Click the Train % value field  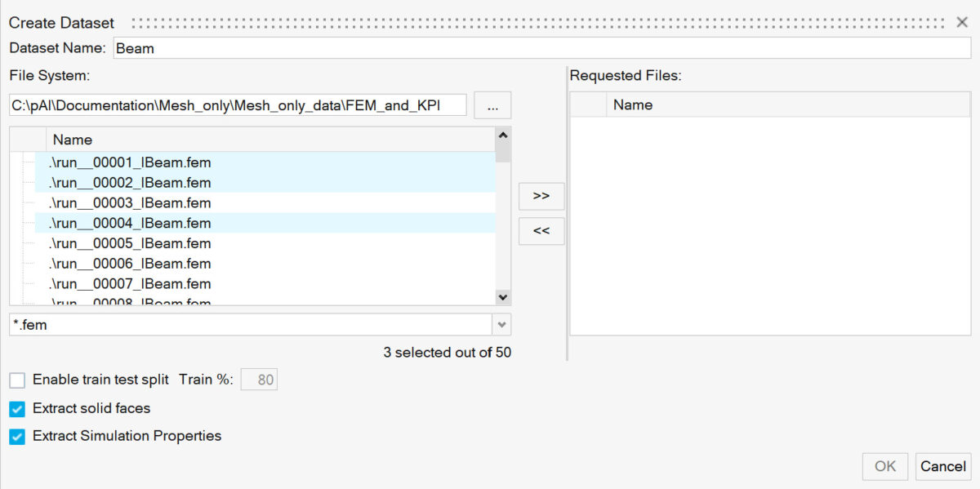[x=259, y=380]
